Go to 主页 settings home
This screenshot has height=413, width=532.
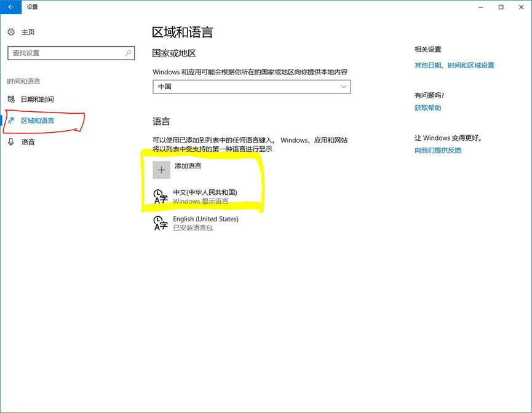(x=28, y=32)
